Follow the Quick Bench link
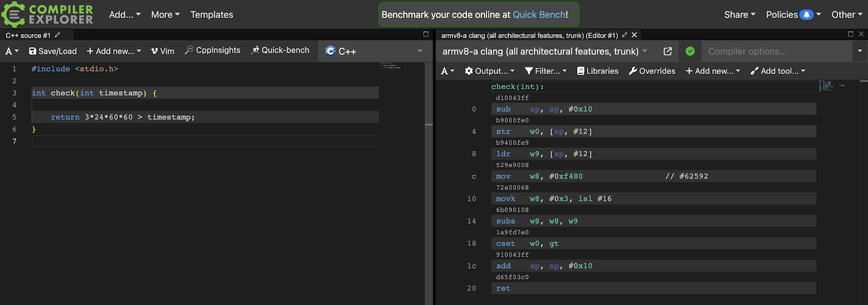 tap(539, 15)
